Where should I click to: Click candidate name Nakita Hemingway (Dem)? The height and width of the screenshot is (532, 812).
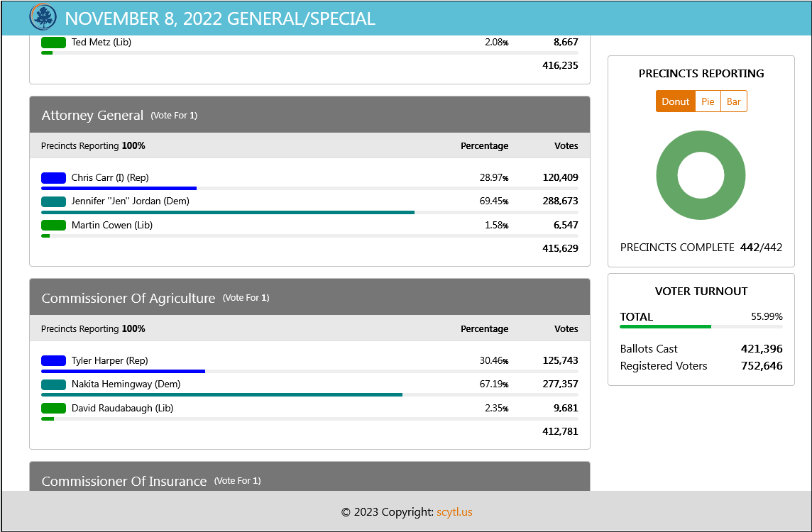tap(126, 384)
